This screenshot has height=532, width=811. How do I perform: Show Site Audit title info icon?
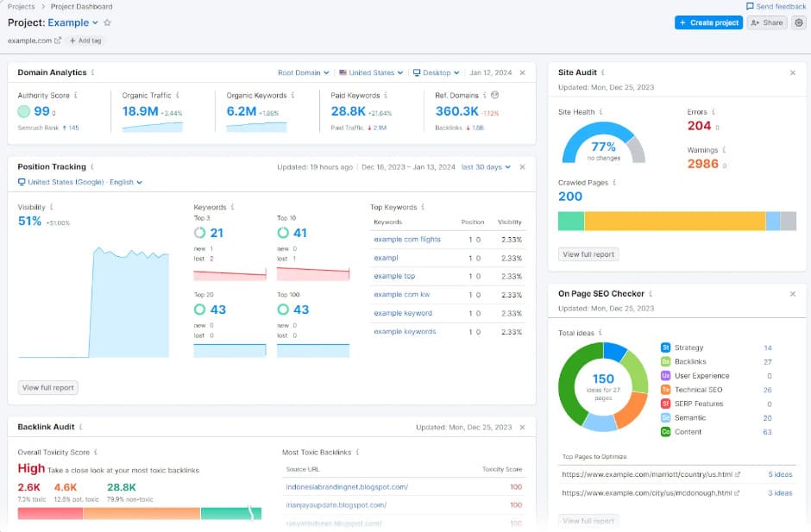click(x=602, y=72)
